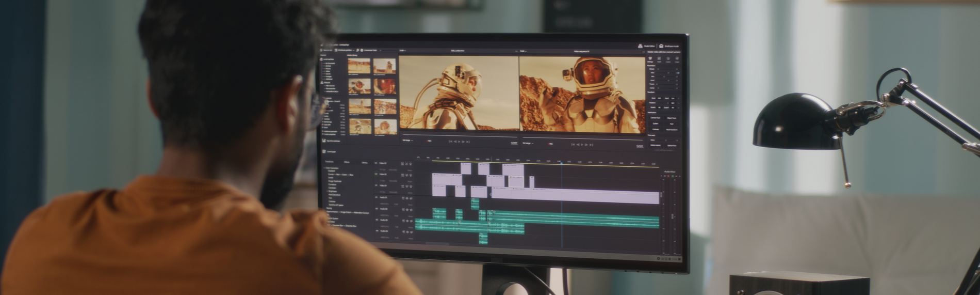The image size is (980, 295).
Task: Skip to end in the right preview controls
Action: (590, 145)
